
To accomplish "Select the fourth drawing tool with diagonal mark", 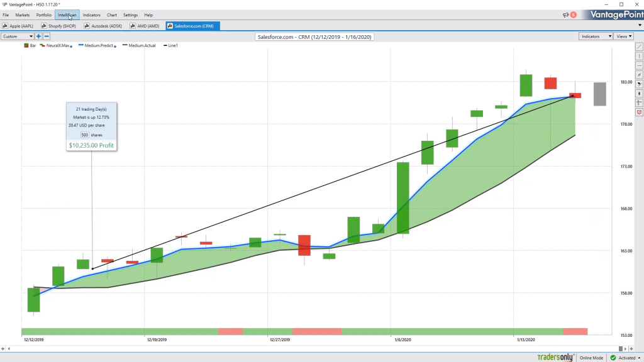I will (639, 75).
